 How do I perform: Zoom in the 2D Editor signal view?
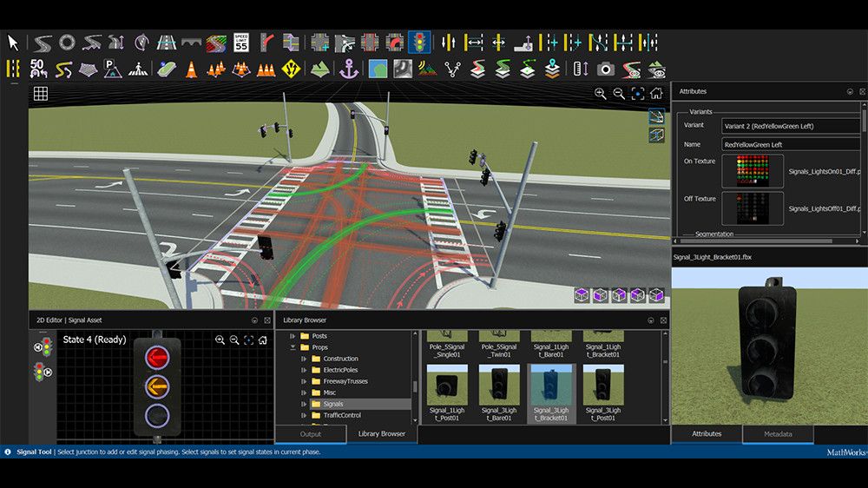(x=220, y=340)
